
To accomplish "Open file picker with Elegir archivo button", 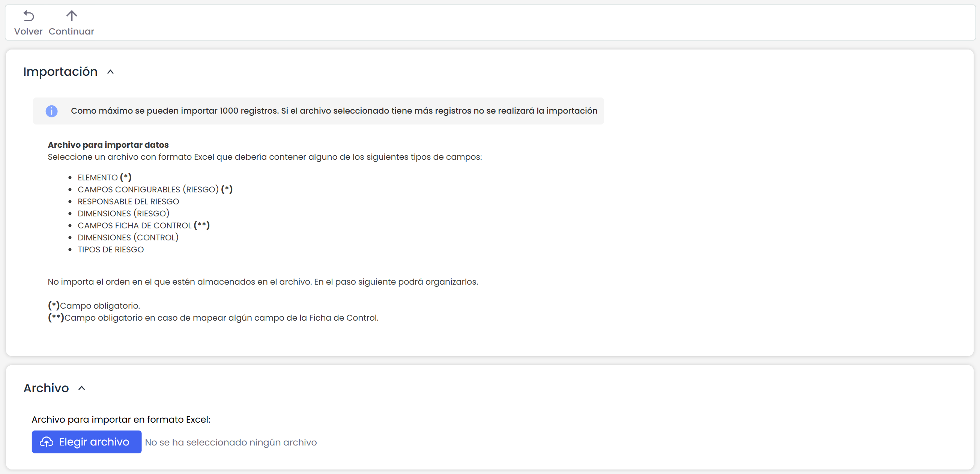I will 87,442.
